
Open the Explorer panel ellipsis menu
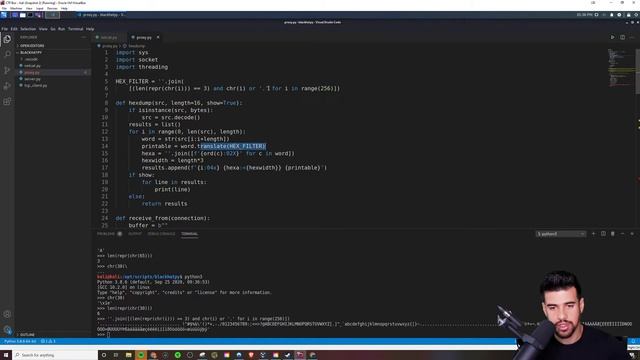[x=84, y=37]
